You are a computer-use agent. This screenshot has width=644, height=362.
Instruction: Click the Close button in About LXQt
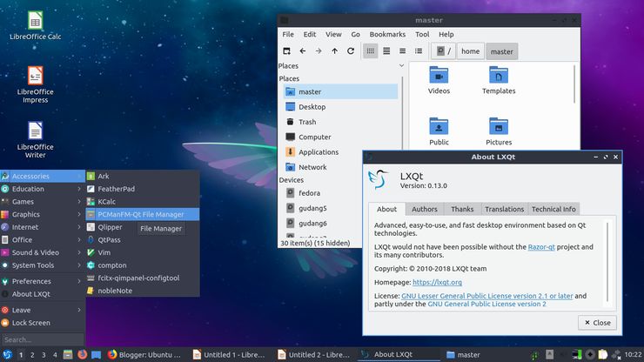598,323
